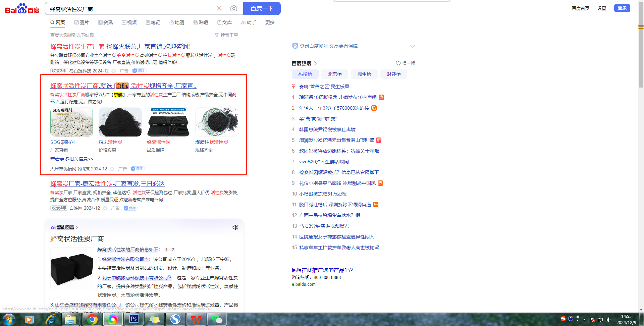Switch to the 图片 tab
Viewport: 644px width, 326px height.
[x=82, y=22]
